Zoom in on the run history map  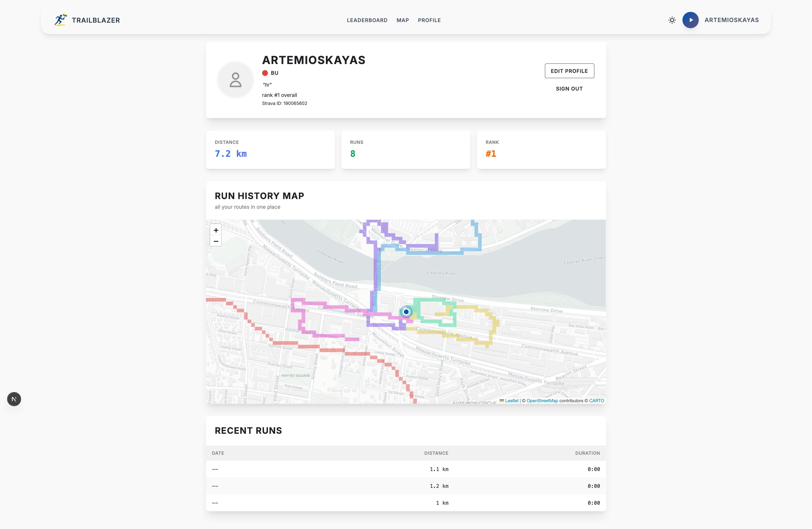coord(216,230)
